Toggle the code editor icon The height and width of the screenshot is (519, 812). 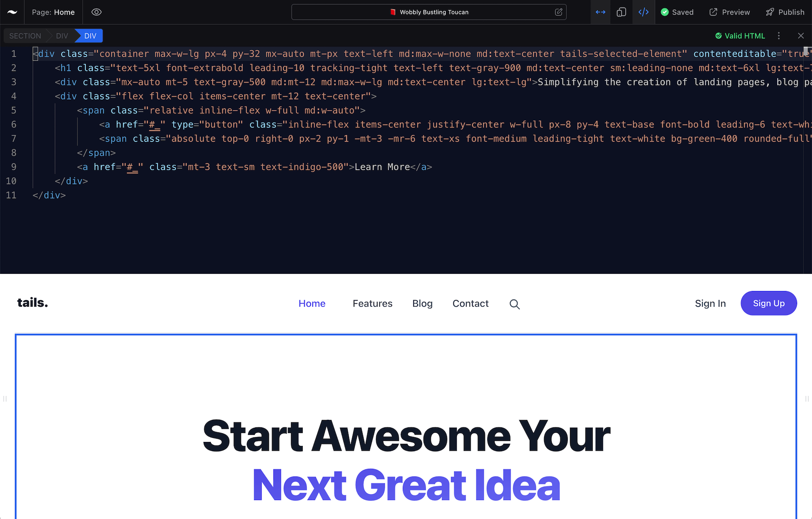[x=644, y=12]
